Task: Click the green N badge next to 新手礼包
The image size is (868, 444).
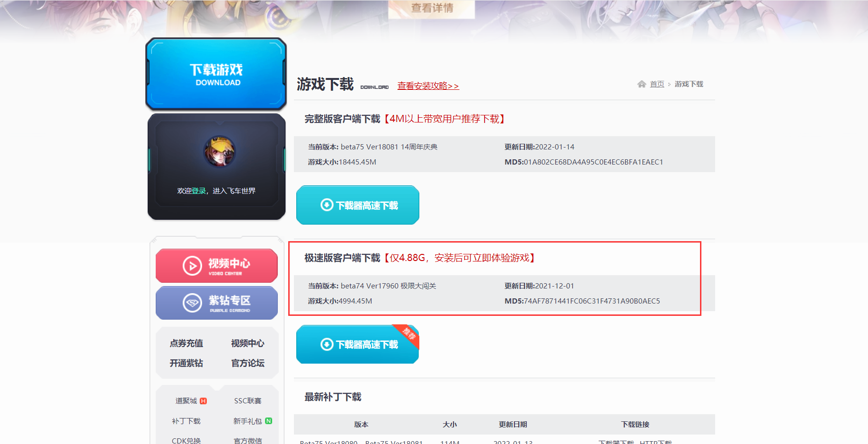Action: point(268,420)
